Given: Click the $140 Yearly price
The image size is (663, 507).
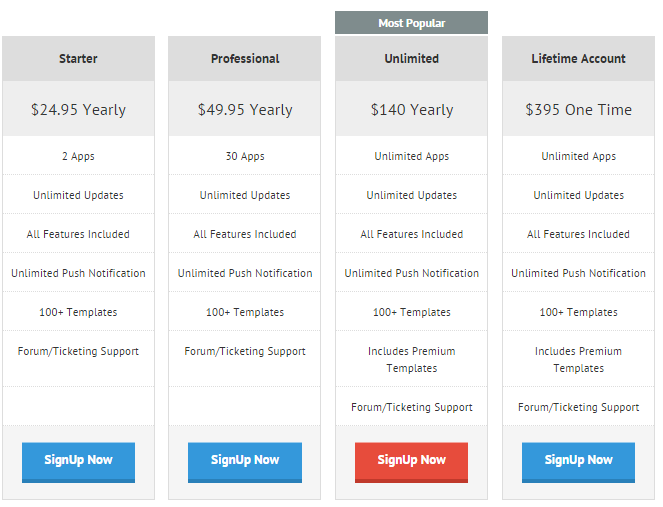Looking at the screenshot, I should [411, 110].
